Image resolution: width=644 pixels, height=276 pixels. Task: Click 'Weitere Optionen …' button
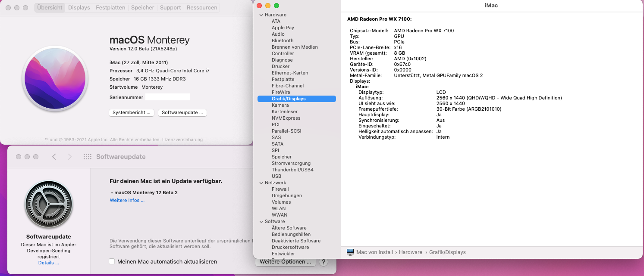[x=286, y=262]
